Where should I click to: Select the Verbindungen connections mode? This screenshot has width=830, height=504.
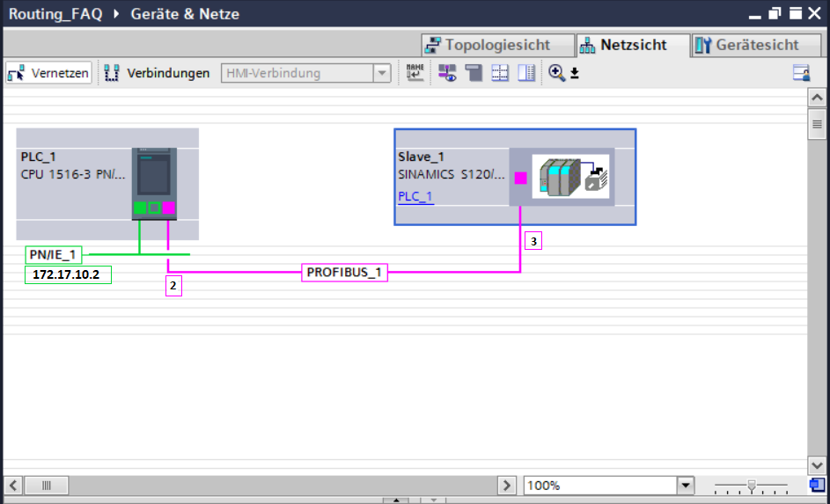click(157, 73)
